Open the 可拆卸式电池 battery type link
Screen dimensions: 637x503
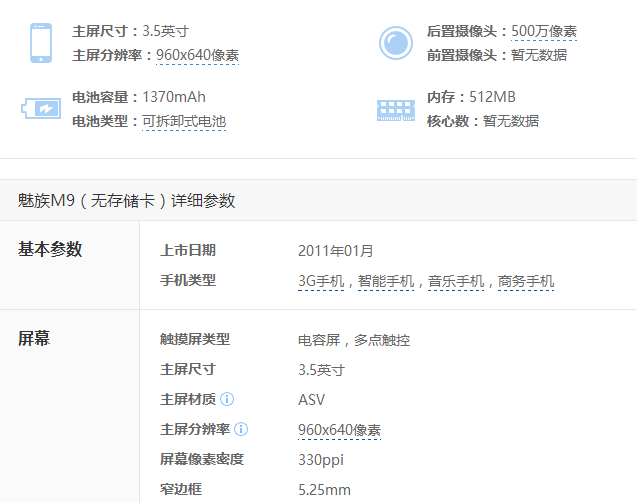(x=184, y=121)
